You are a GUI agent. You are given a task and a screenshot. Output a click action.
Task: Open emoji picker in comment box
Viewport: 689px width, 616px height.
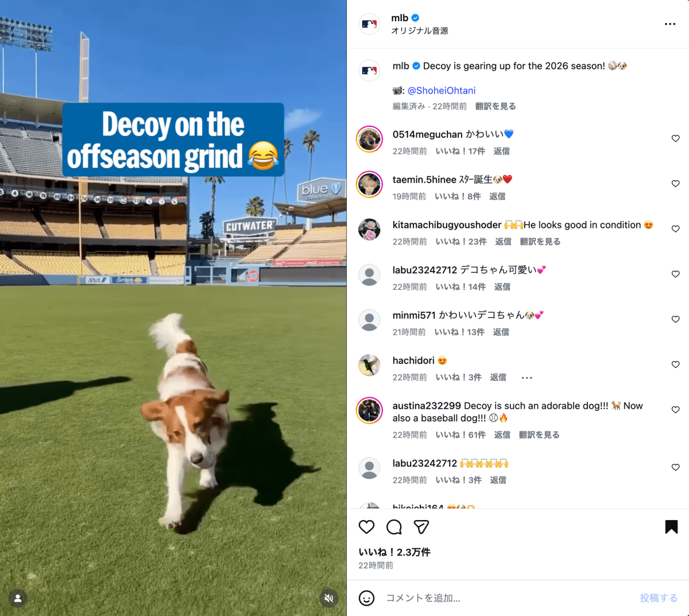[x=366, y=598]
